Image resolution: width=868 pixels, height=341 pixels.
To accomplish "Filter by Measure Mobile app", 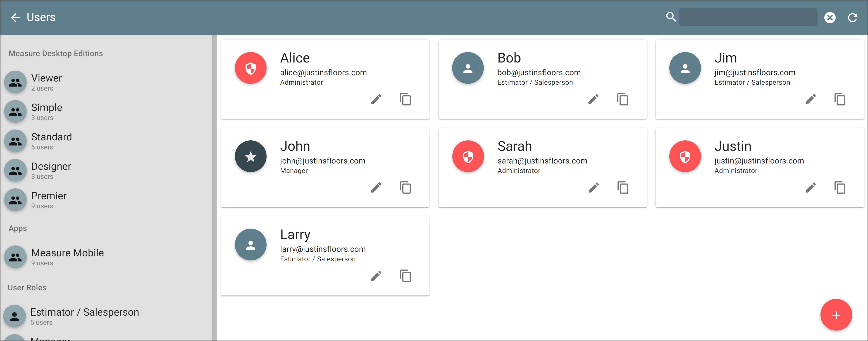I will coord(106,257).
